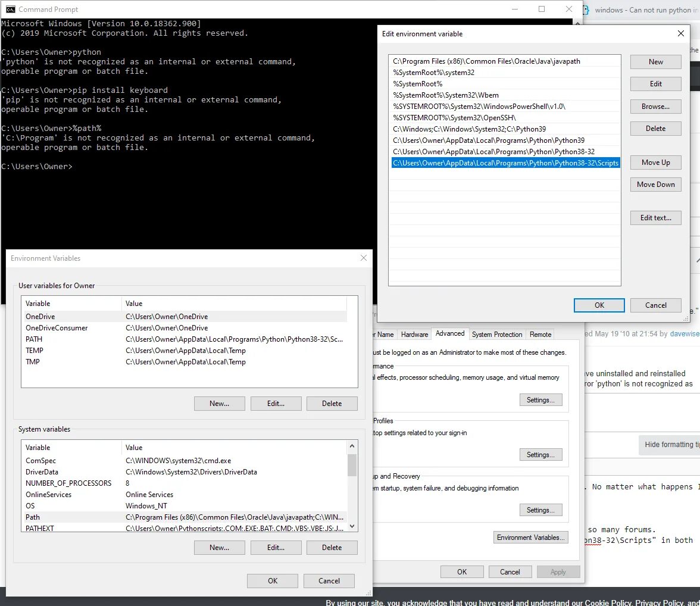Select OneDriveConsumer user variable row
Screen dimensions: 700x606
click(x=185, y=328)
